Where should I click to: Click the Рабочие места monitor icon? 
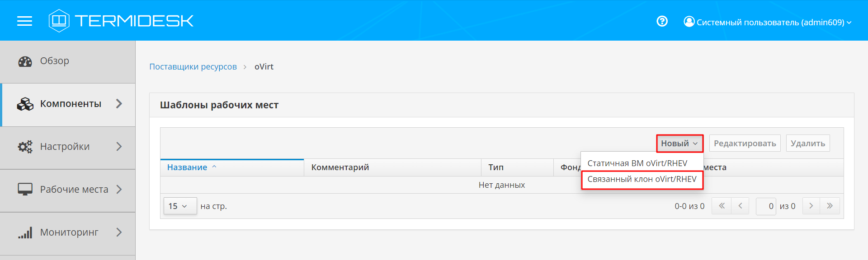pyautogui.click(x=25, y=190)
